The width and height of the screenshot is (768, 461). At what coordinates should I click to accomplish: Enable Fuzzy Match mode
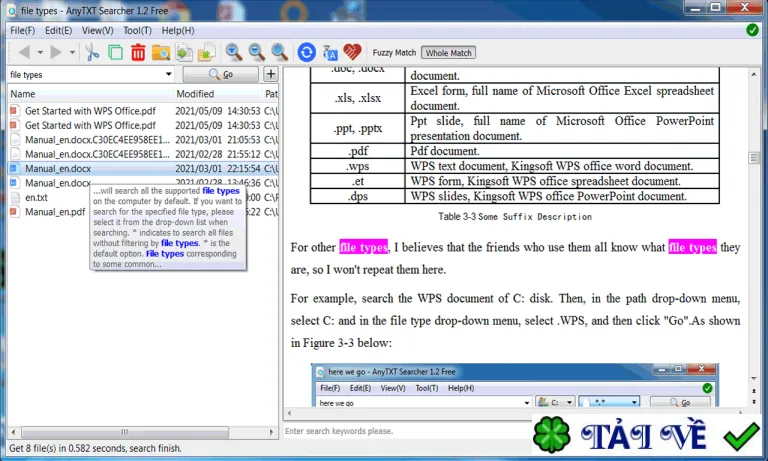(x=394, y=52)
